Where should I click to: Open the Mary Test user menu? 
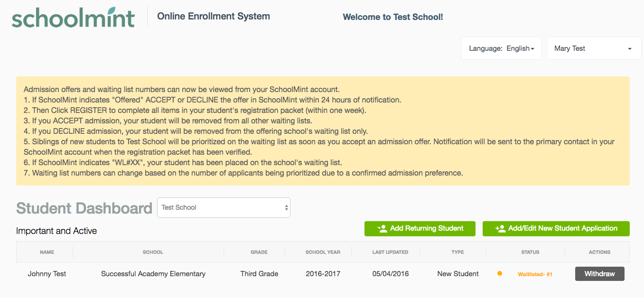[x=594, y=48]
